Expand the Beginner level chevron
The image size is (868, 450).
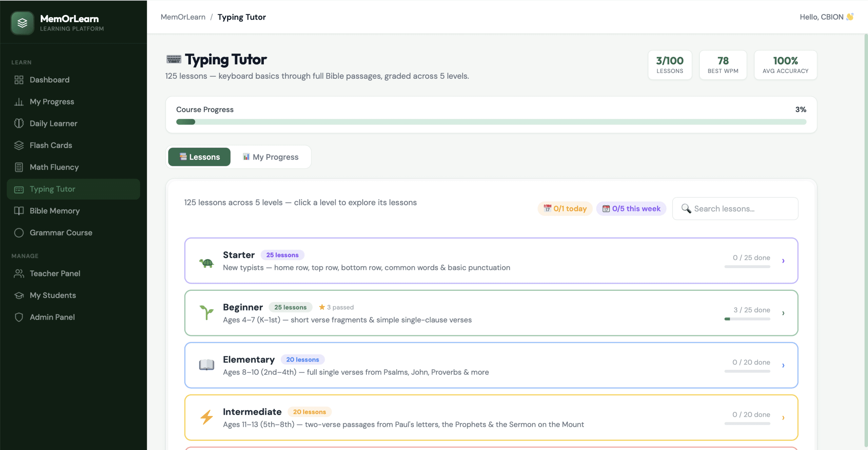[x=783, y=313]
